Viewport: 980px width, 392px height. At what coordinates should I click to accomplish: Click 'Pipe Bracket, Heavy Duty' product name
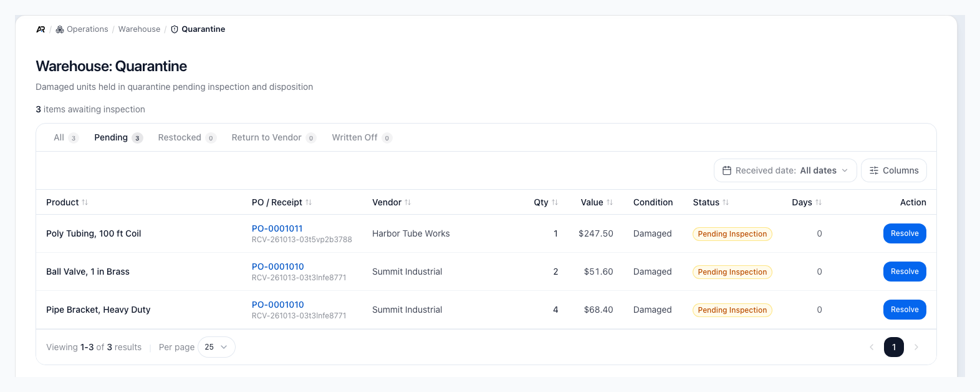tap(98, 310)
